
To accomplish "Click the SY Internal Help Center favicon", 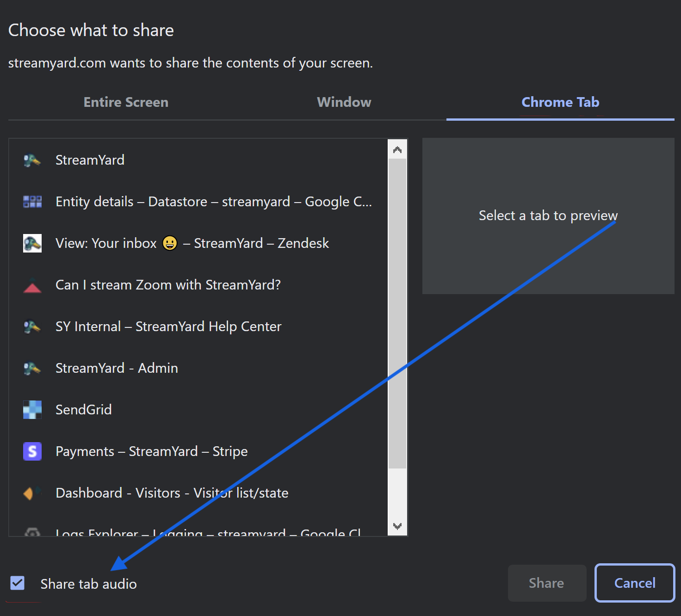I will (x=32, y=326).
